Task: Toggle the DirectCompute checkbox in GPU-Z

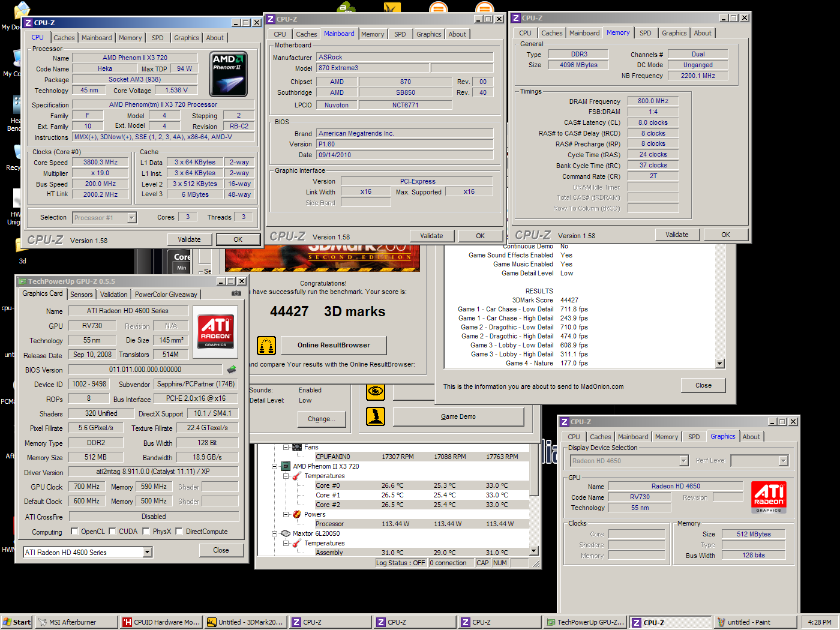Action: 179,532
